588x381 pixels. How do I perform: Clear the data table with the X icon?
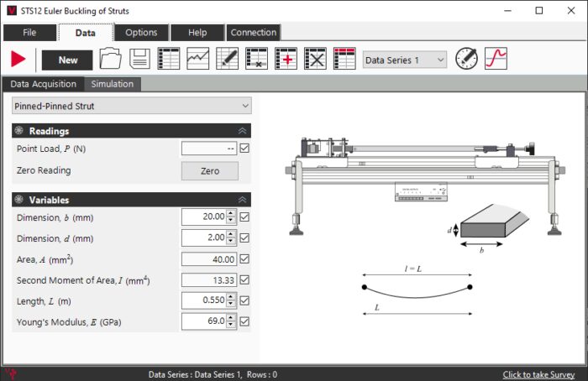(x=315, y=59)
